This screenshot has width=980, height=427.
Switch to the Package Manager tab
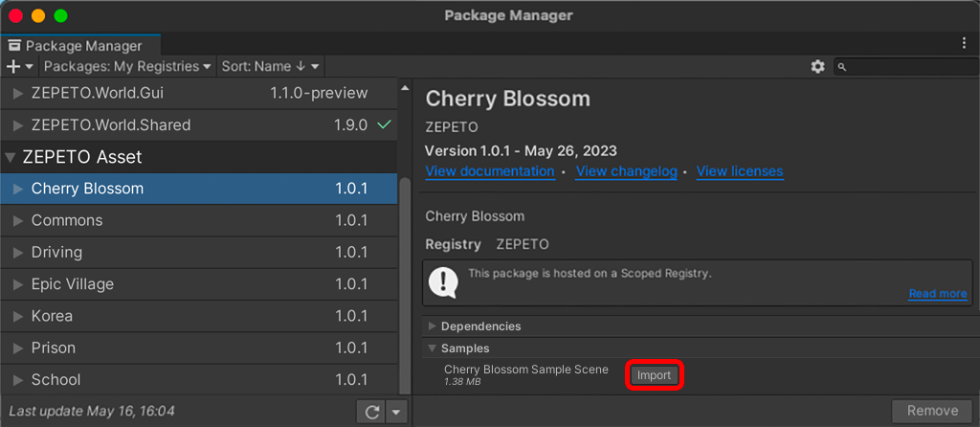[81, 46]
